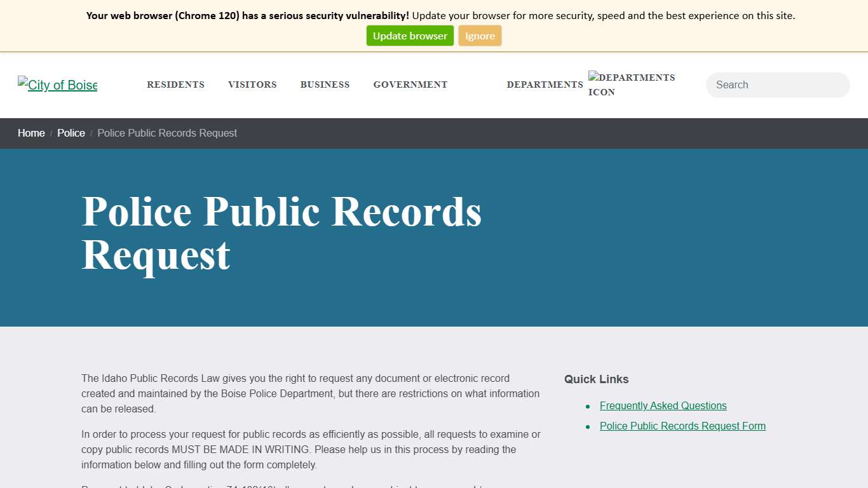The width and height of the screenshot is (868, 488).
Task: Click the Quick Links section heading
Action: (x=595, y=379)
